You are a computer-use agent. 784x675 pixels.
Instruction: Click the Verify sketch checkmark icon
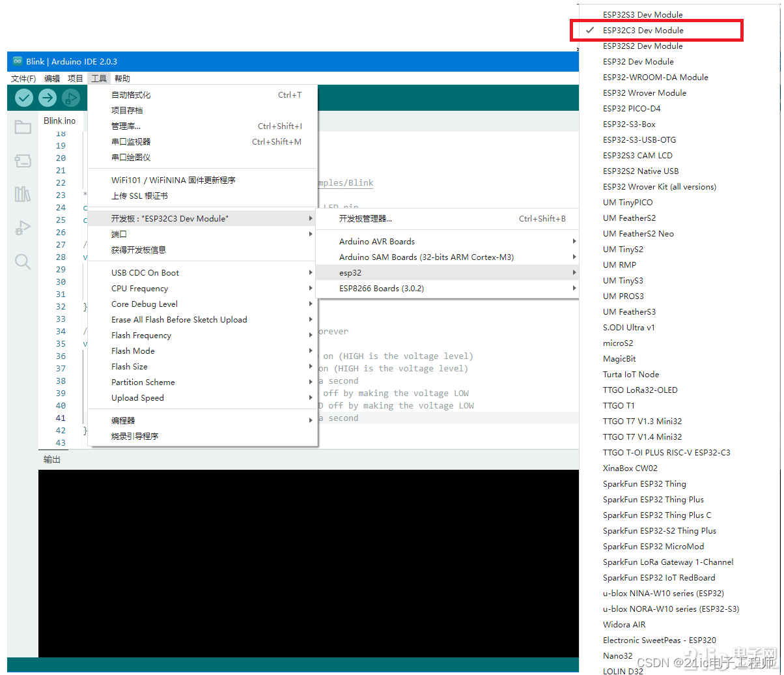[x=23, y=98]
